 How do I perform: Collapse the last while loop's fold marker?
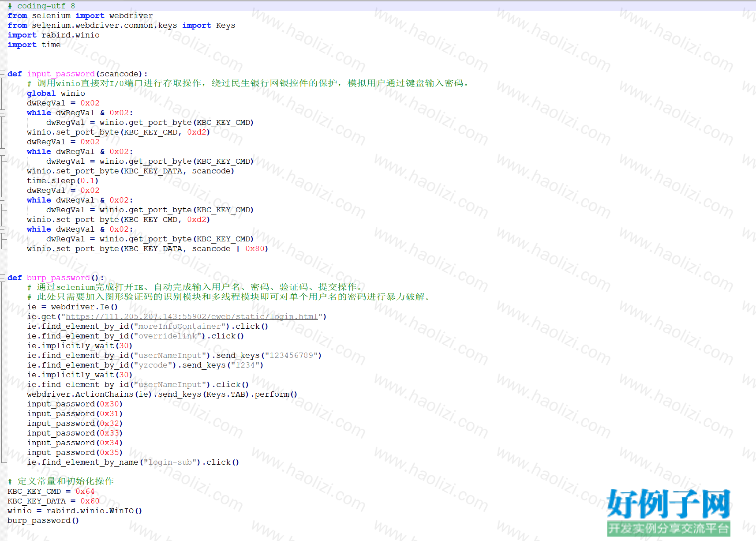point(2,229)
